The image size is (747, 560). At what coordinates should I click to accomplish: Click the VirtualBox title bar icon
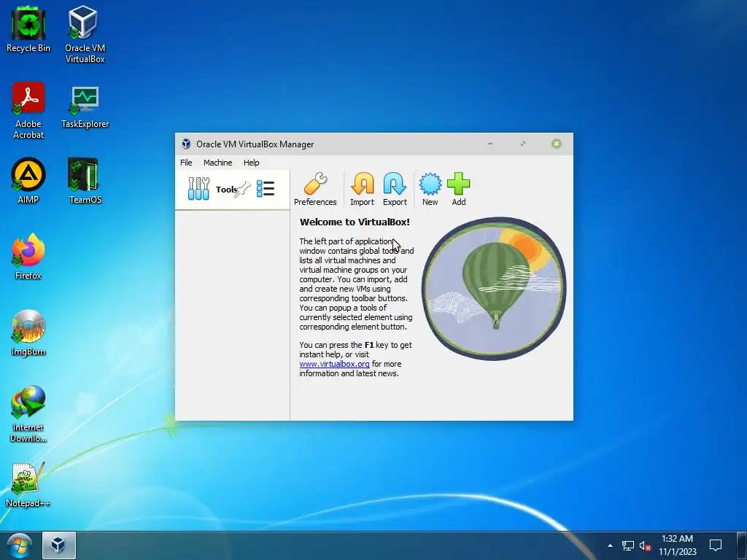click(186, 144)
